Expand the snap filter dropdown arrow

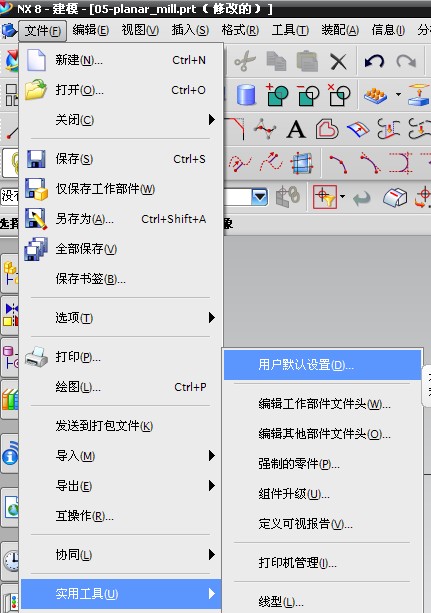coord(342,197)
